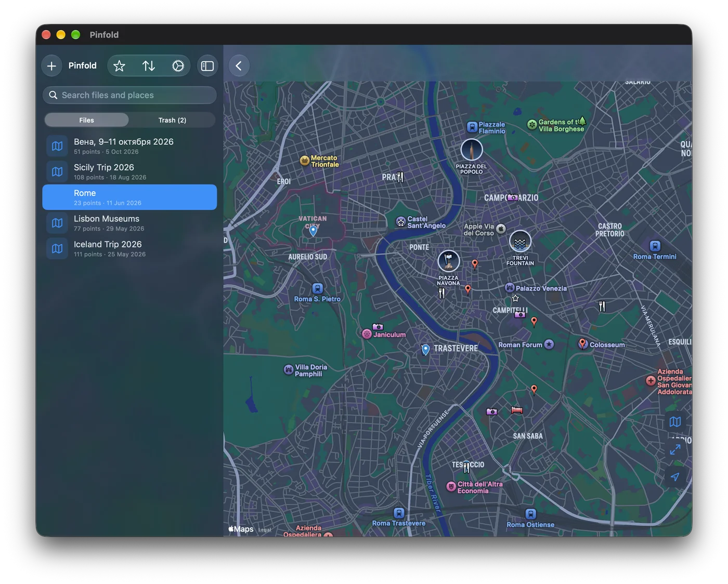The width and height of the screenshot is (728, 584).
Task: Click the Villa Doria Pamphili marker
Action: click(289, 369)
